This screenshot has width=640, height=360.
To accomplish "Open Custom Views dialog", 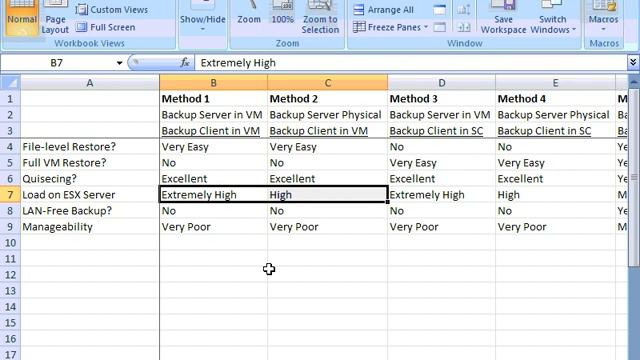I will (x=112, y=9).
